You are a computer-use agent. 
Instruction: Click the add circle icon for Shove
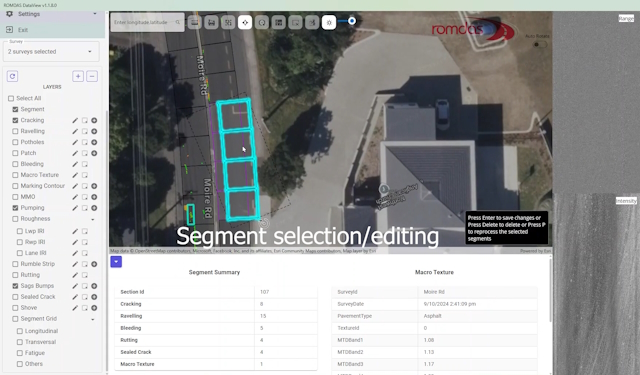[94, 308]
